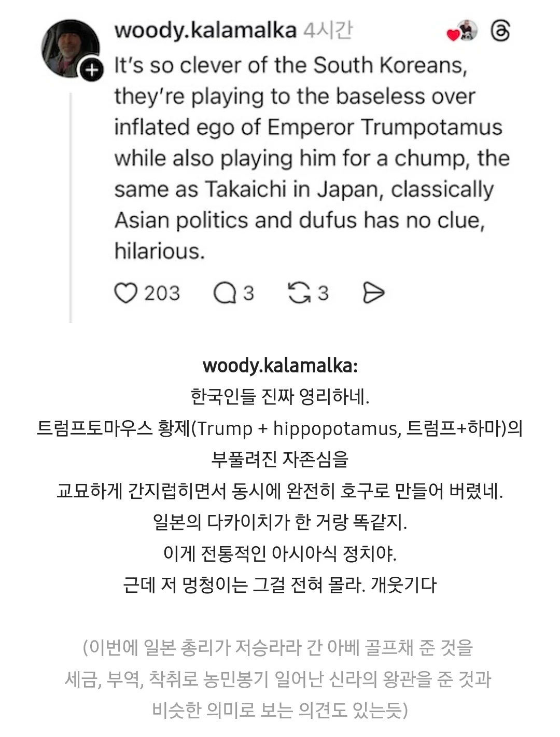Click the small avatar with red heart
Image resolution: width=560 pixels, height=737 pixels.
[x=462, y=31]
